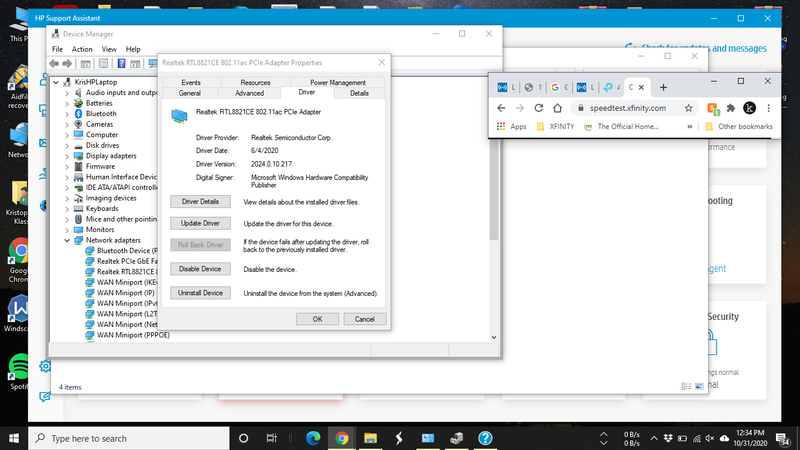Open Task View in taskbar
The height and width of the screenshot is (450, 800).
271,438
